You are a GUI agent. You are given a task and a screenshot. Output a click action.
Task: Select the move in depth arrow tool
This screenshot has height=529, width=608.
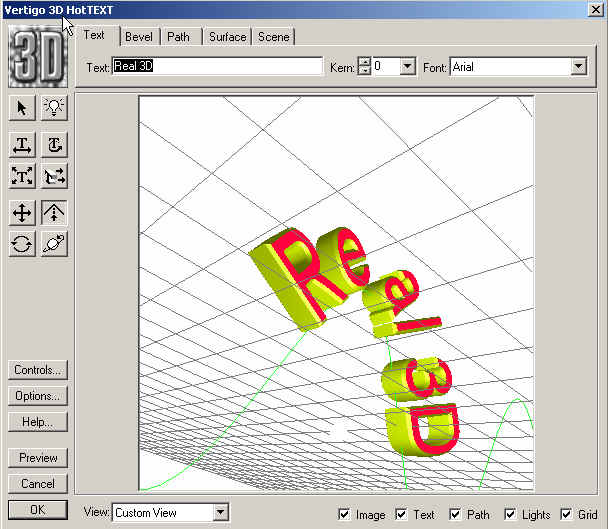[54, 213]
